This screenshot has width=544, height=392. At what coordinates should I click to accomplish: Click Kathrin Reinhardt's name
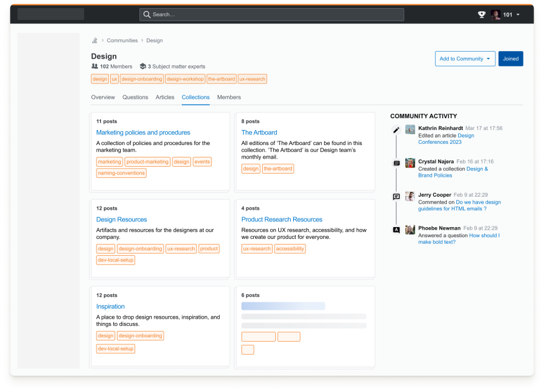(440, 128)
